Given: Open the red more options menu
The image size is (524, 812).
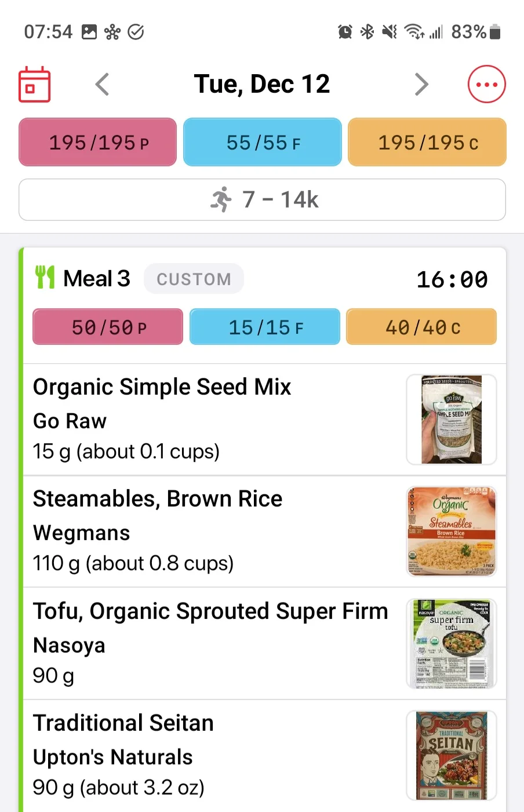Looking at the screenshot, I should click(486, 85).
